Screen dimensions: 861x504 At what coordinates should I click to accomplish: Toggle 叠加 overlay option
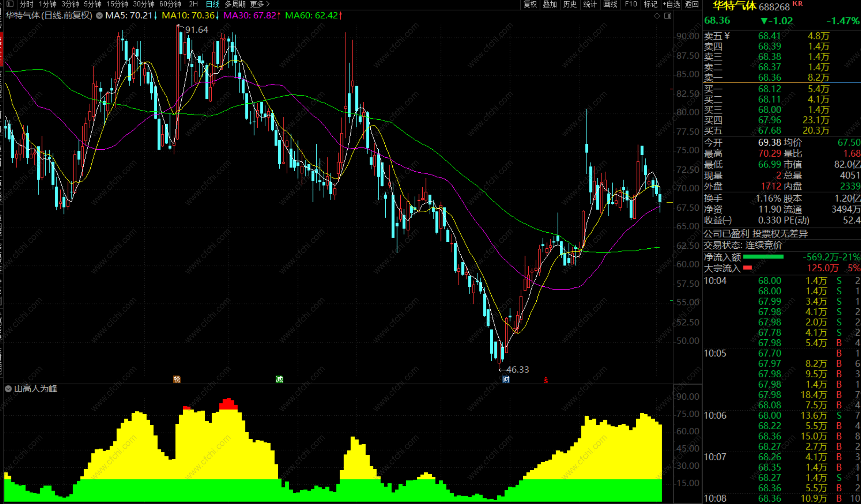point(550,4)
